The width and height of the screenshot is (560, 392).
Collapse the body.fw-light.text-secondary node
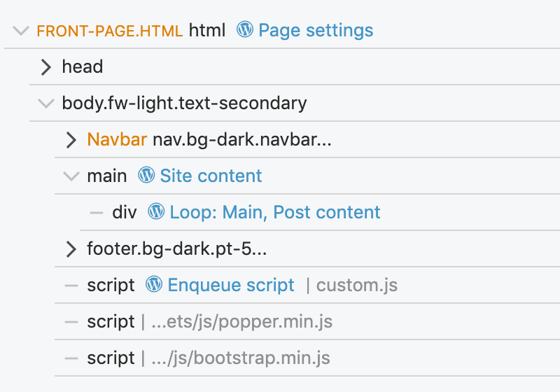tap(46, 104)
